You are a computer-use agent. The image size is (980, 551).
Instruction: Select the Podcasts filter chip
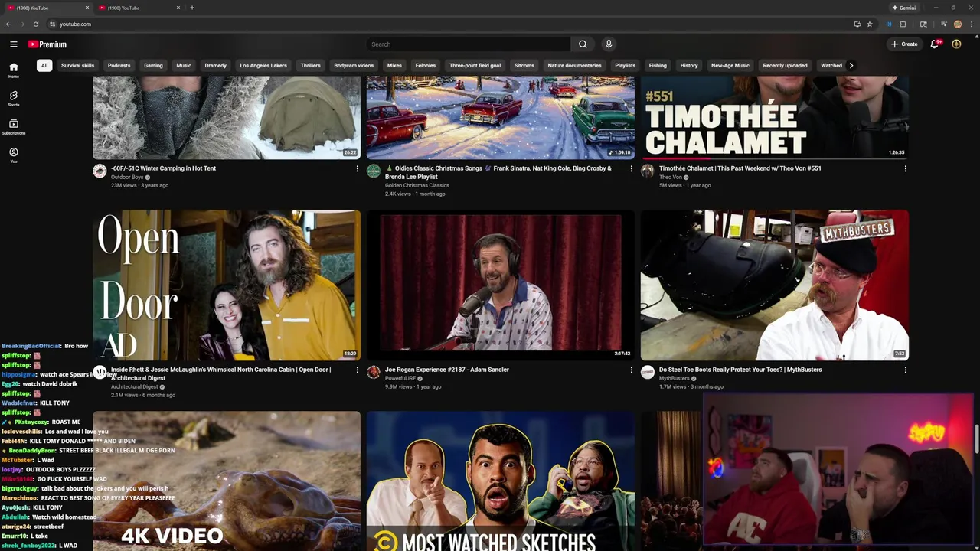[119, 65]
